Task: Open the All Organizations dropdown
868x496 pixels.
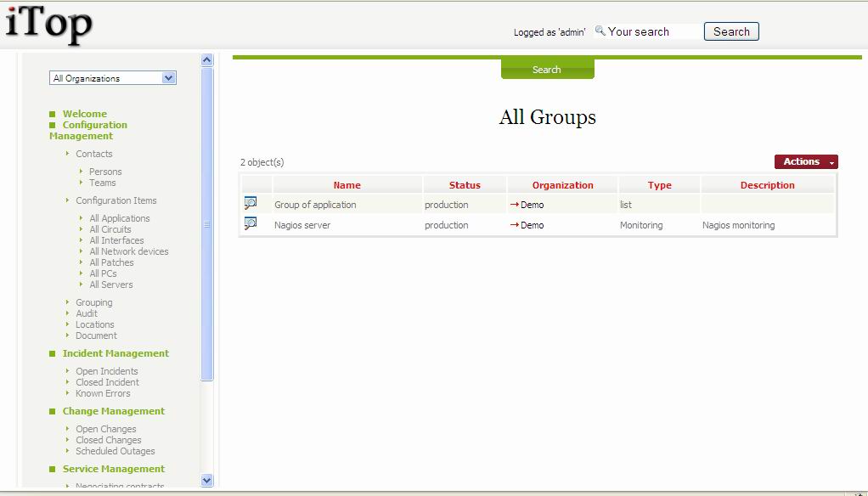Action: [113, 78]
